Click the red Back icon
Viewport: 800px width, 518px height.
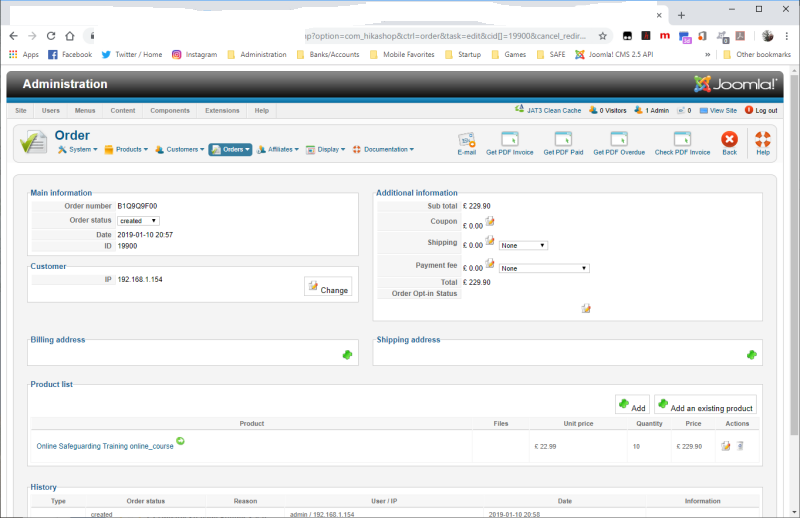coord(730,140)
